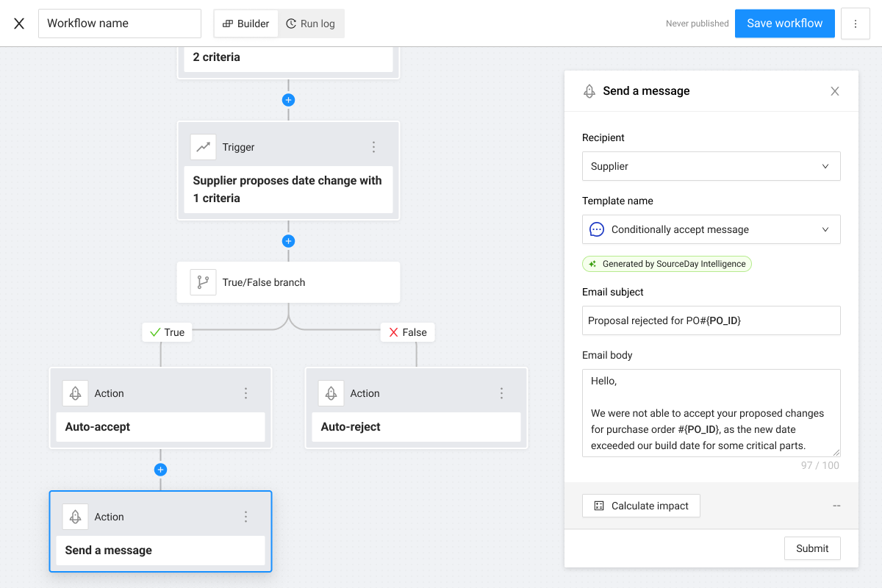Close the Send a message panel
Image resolution: width=882 pixels, height=588 pixels.
click(835, 91)
